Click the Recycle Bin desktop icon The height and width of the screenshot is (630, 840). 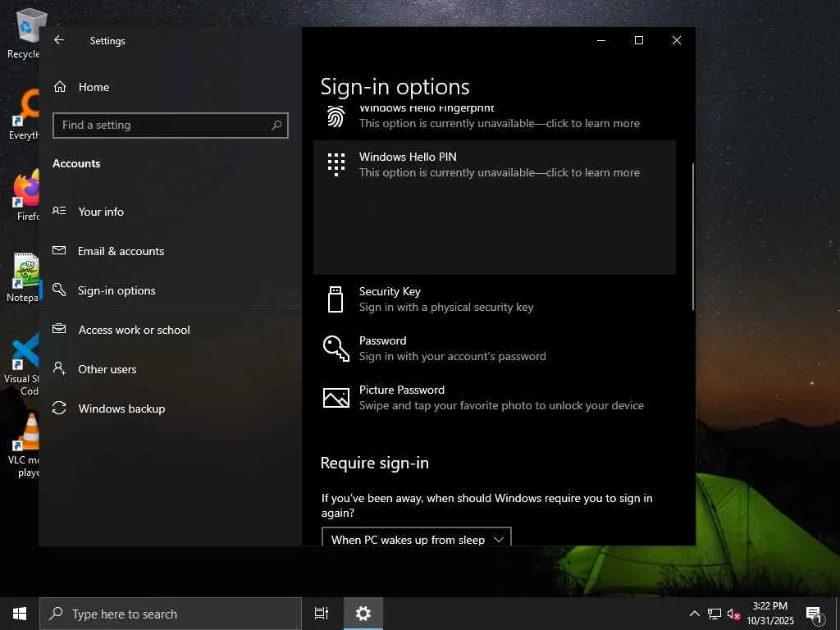click(24, 34)
